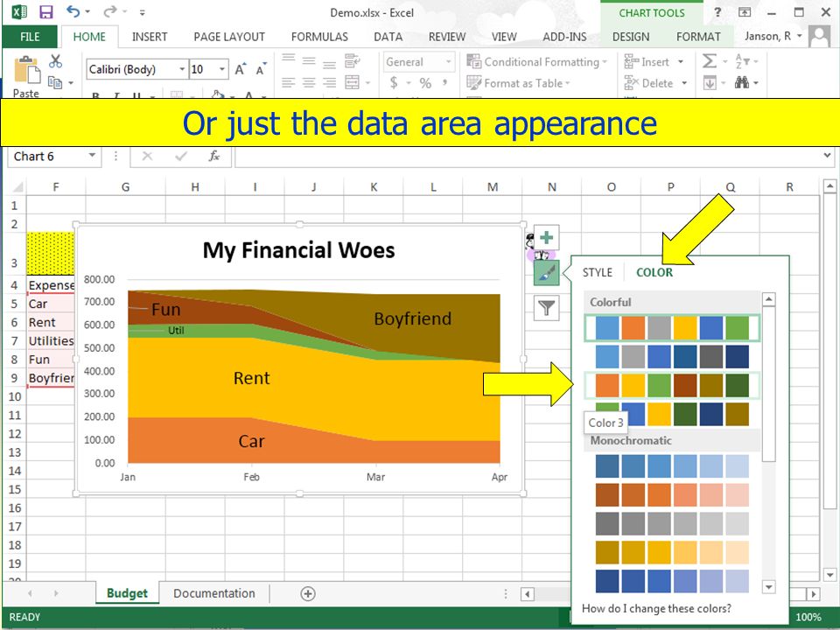
Task: Open the Delete cells dropdown arrow
Action: [x=684, y=83]
